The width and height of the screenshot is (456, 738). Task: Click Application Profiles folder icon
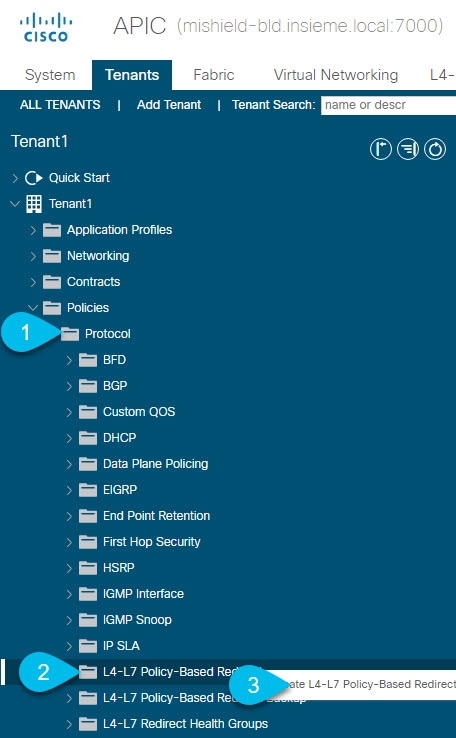pos(52,230)
